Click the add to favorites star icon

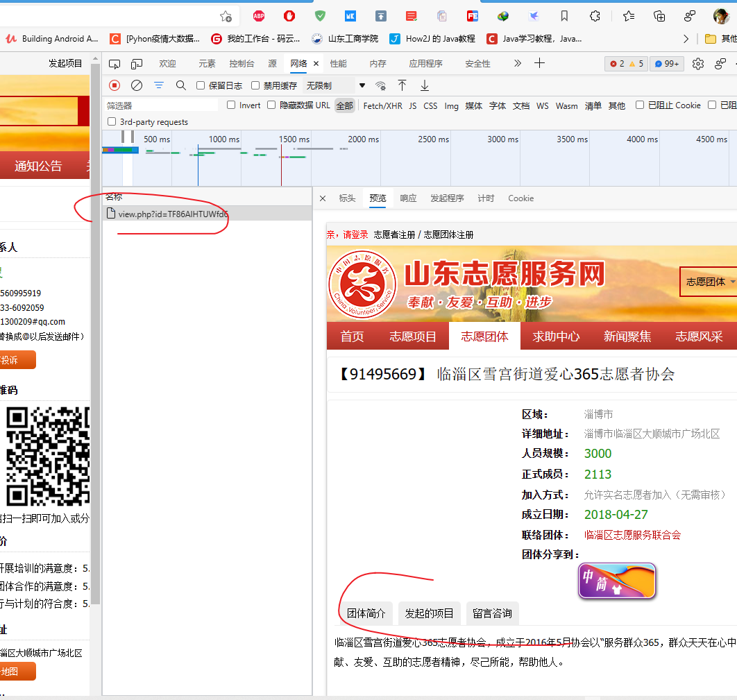[x=226, y=17]
